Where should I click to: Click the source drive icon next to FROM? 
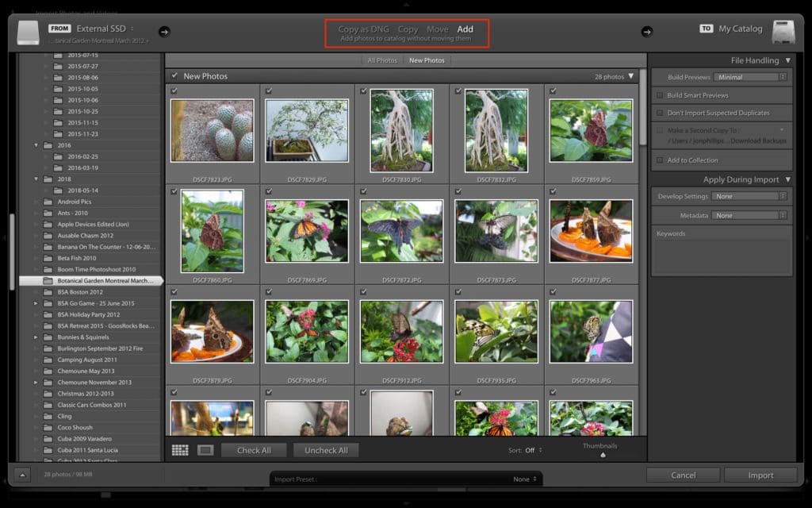pyautogui.click(x=28, y=33)
